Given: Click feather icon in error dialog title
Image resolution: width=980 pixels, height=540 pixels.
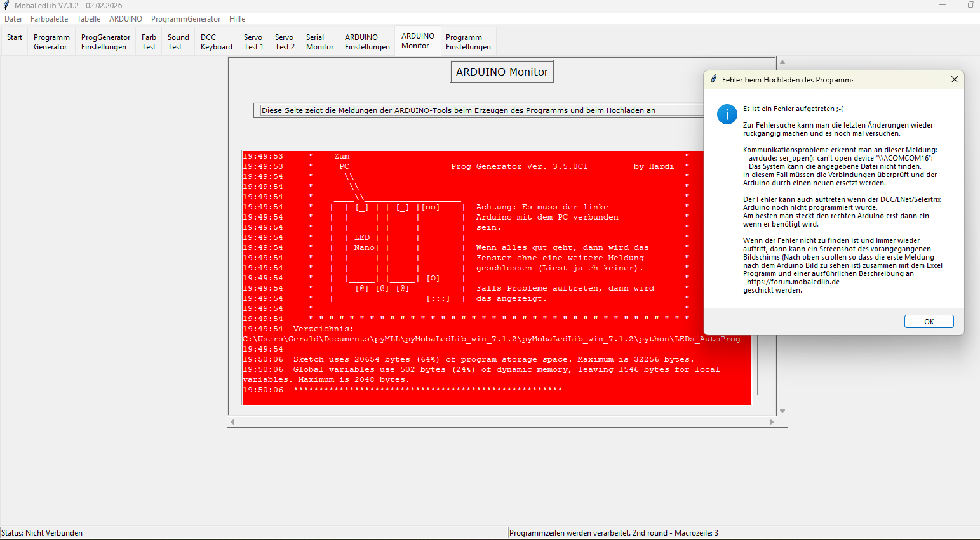Looking at the screenshot, I should coord(715,79).
